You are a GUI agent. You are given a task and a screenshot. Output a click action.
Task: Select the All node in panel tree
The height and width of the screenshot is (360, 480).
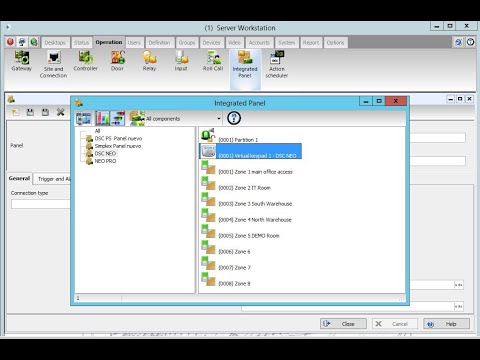click(x=97, y=131)
